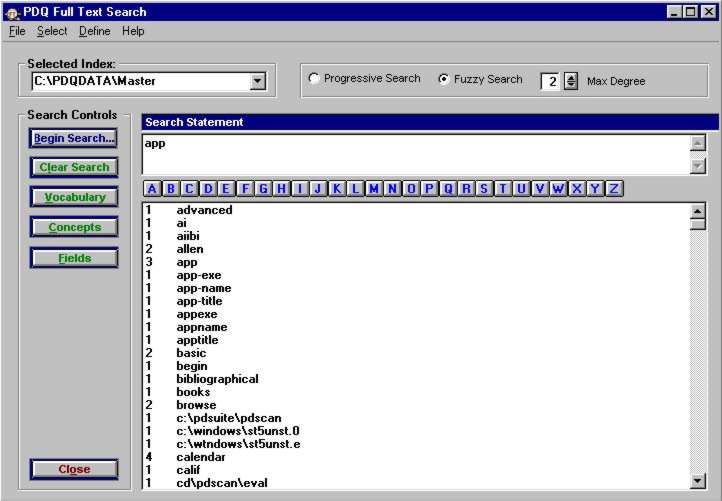Select the word 'allen' in the list
Viewport: 722px width, 501px height.
(x=190, y=249)
